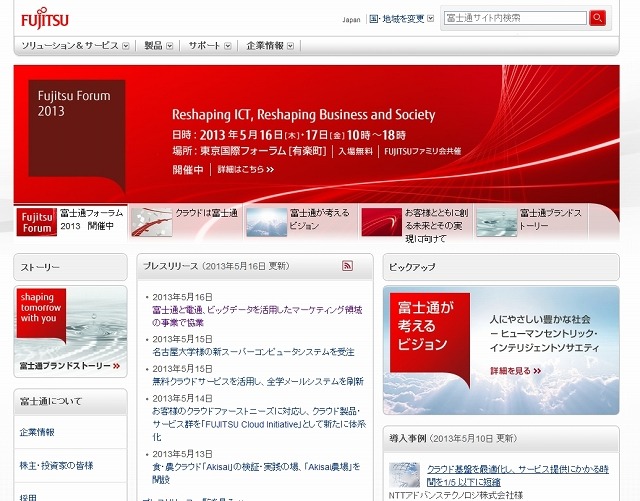This screenshot has width=640, height=501.
Task: Open the 企業情報 top menu
Action: (265, 46)
